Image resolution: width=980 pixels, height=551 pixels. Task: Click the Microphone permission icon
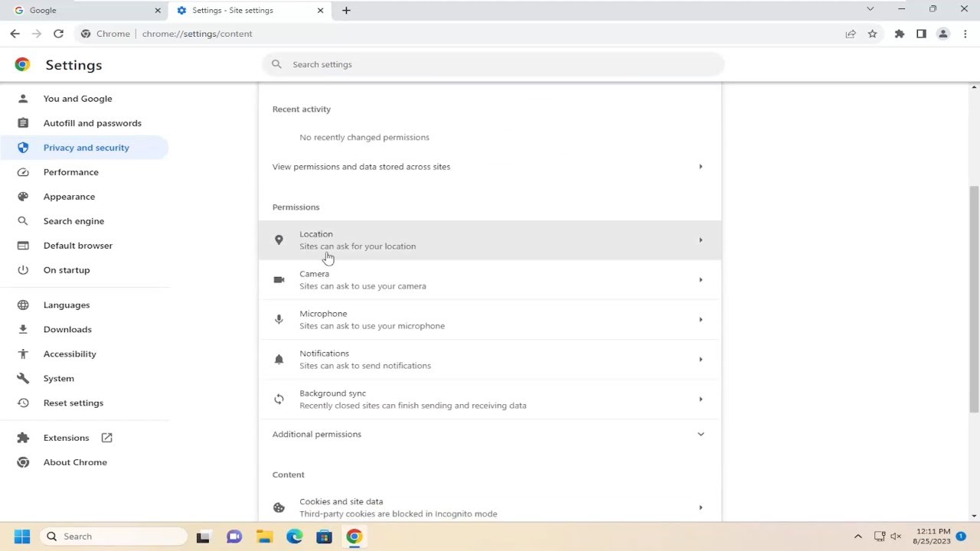279,319
